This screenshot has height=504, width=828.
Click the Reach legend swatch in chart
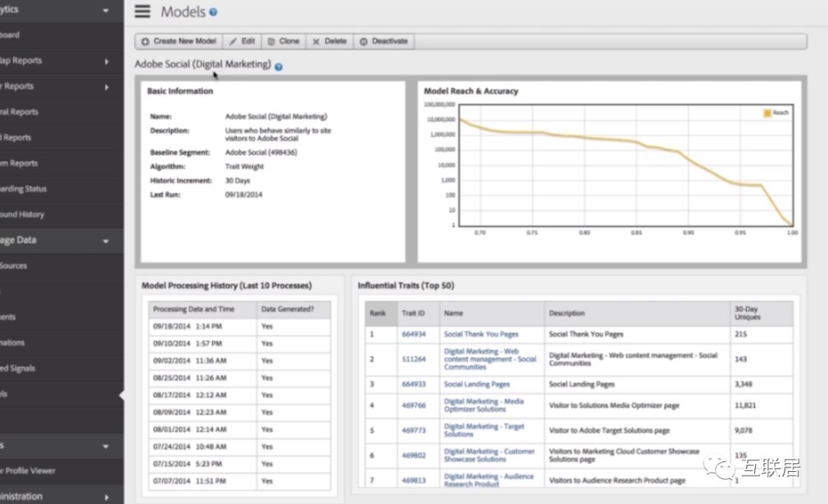(767, 113)
